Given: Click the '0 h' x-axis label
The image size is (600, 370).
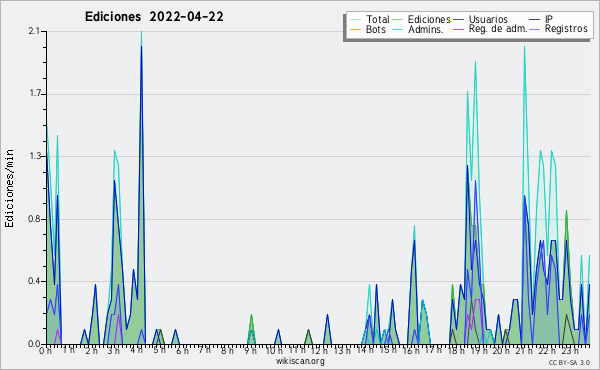Looking at the screenshot, I should (45, 351).
